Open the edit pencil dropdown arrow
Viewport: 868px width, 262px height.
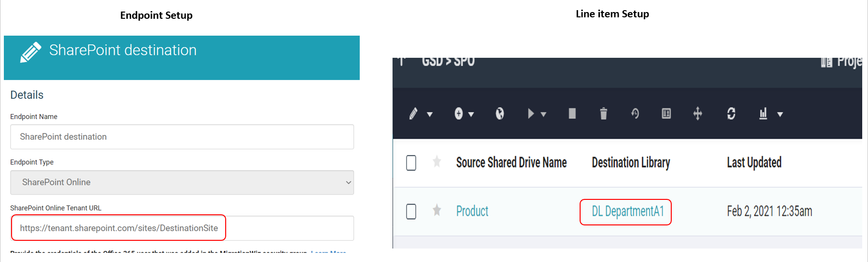(x=430, y=115)
